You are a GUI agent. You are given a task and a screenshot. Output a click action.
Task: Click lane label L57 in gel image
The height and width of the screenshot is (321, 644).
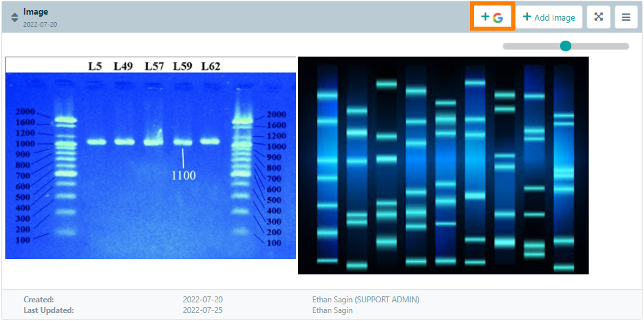point(154,66)
